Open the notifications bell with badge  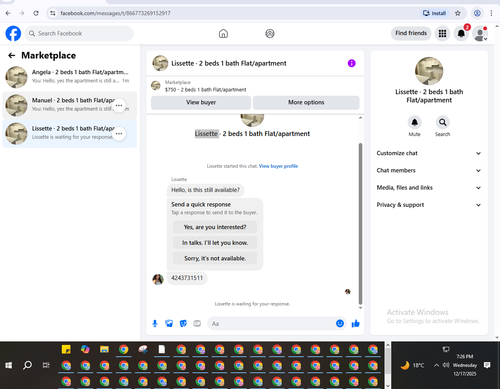tap(461, 33)
